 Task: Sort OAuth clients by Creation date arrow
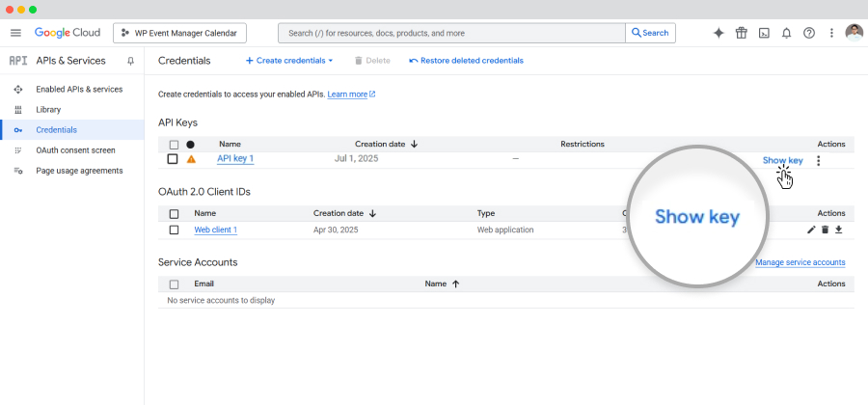372,213
